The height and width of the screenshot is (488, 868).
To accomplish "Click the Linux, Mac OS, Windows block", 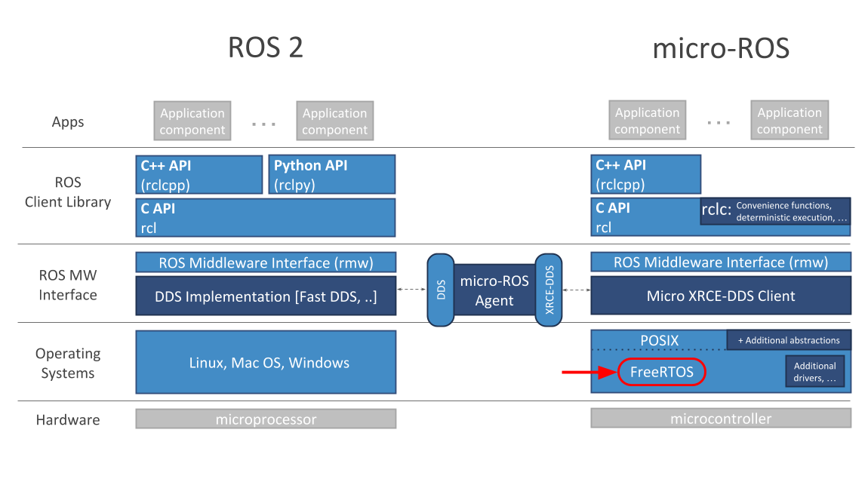I will click(266, 362).
